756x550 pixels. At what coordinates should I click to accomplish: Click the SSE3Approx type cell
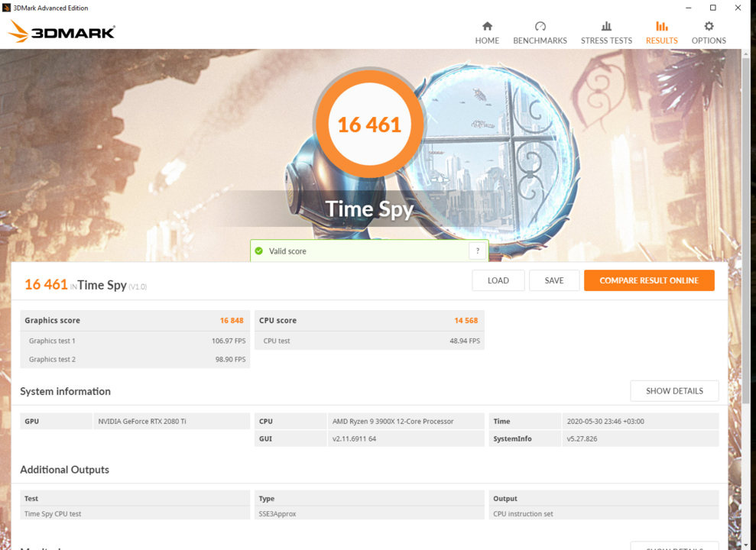pos(369,513)
